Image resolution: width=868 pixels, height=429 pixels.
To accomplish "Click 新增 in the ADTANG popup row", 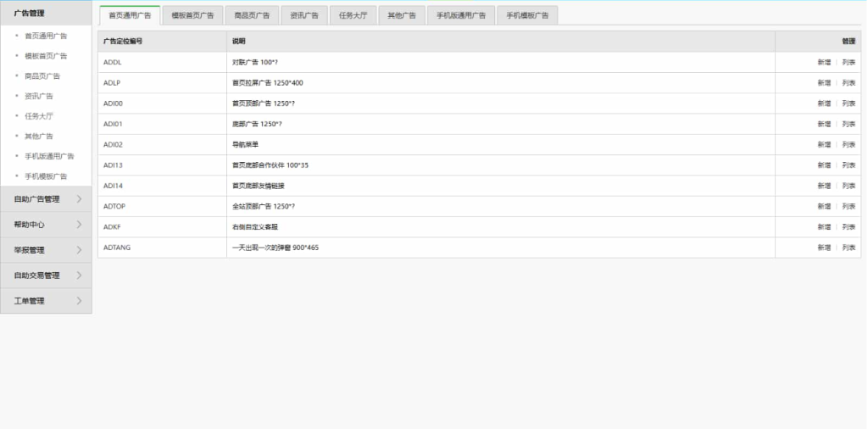I will click(x=824, y=248).
